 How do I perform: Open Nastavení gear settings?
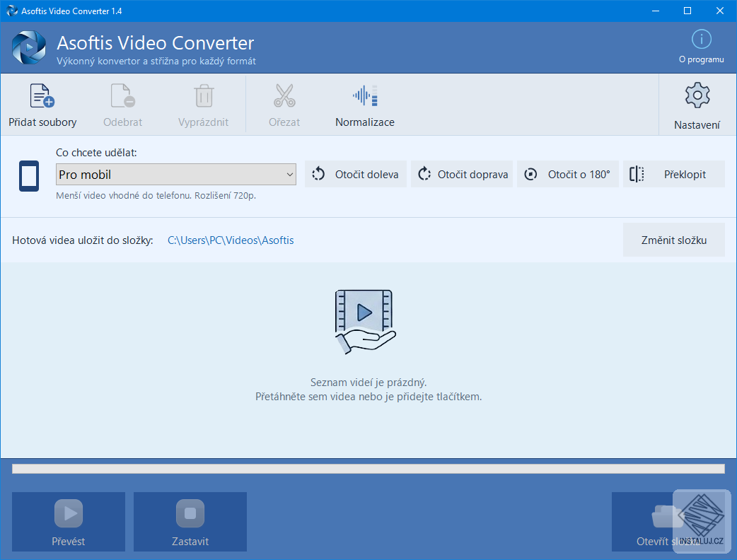pyautogui.click(x=697, y=95)
